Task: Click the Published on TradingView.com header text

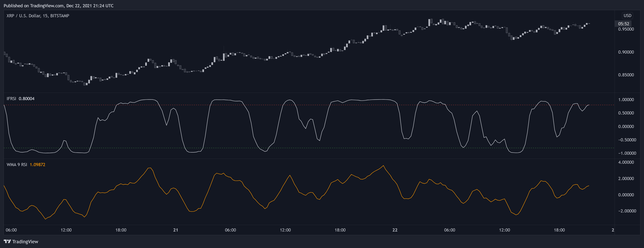Action: pos(59,5)
